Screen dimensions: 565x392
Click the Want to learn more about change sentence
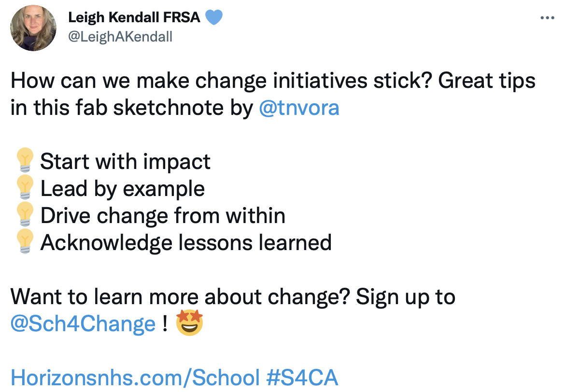(180, 297)
